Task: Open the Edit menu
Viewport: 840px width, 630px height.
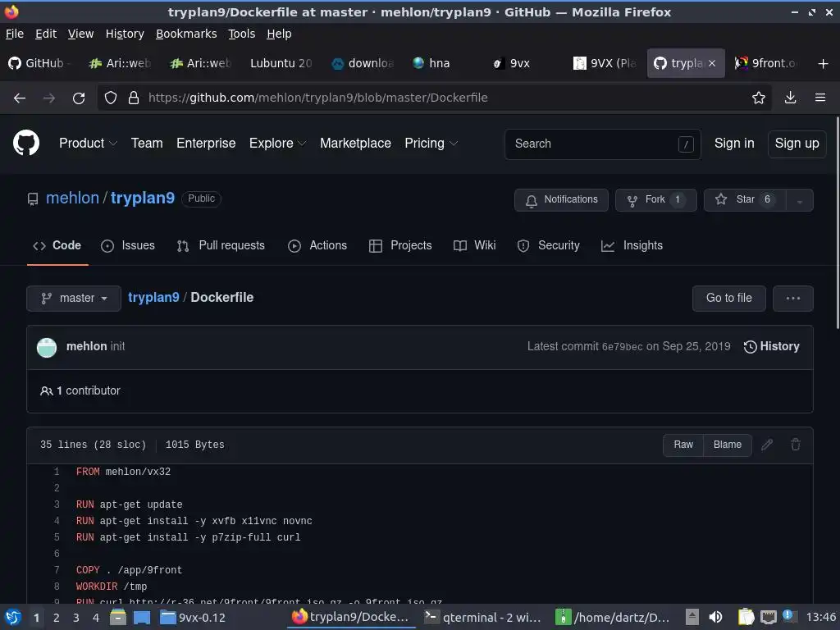Action: pos(46,34)
